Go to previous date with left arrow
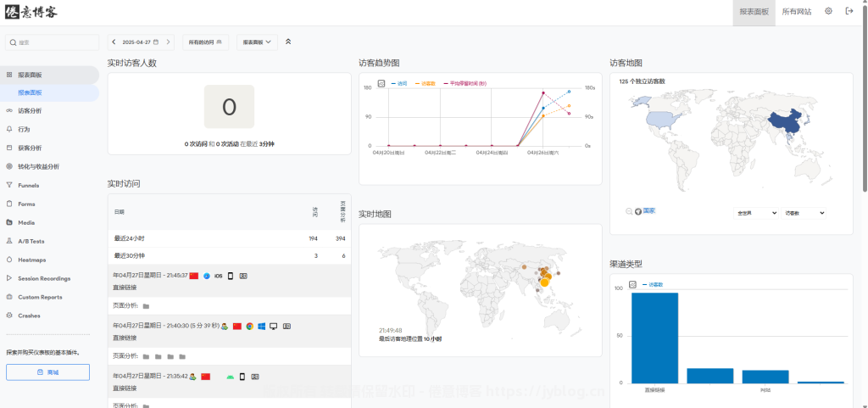This screenshot has height=408, width=868. tap(114, 42)
